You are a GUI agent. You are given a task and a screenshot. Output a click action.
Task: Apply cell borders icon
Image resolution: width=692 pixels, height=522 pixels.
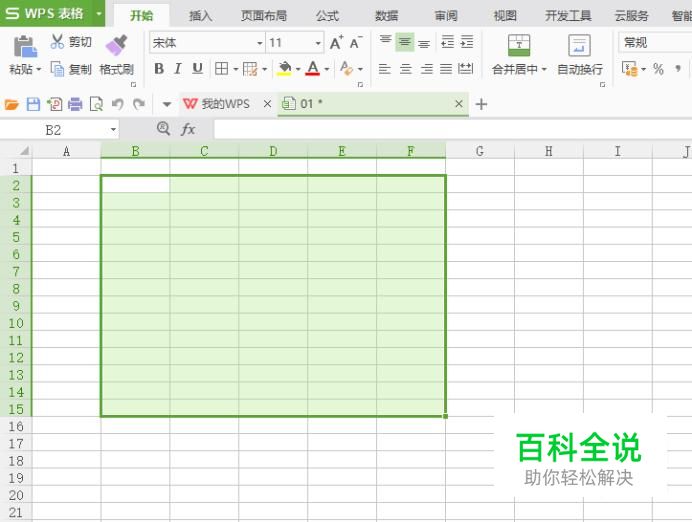click(x=222, y=68)
